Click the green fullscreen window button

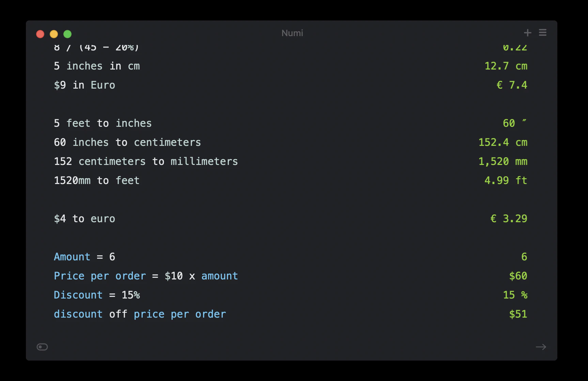pos(67,34)
